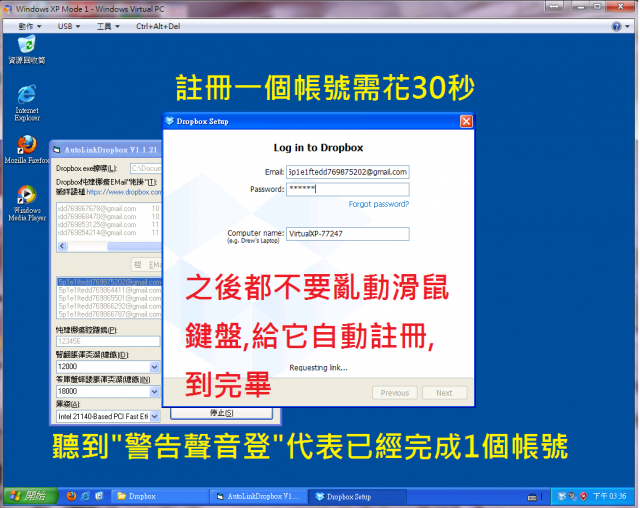Viewport: 640px width, 508px height.
Task: Click the Virtual PC help icon
Action: tap(616, 27)
